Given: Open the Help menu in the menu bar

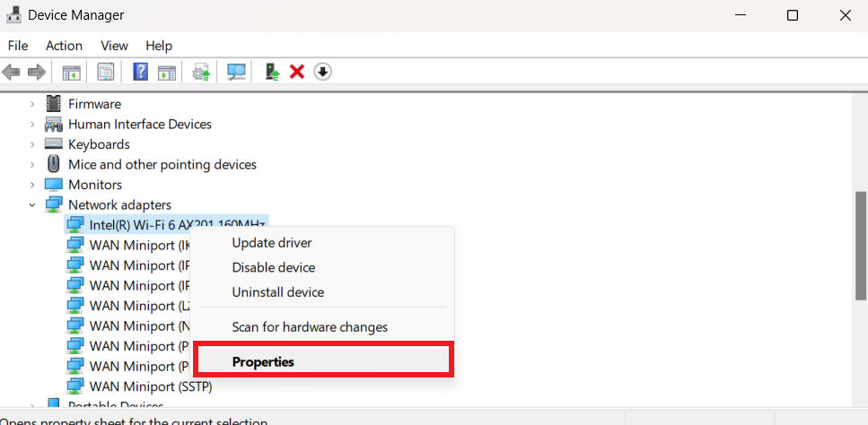Looking at the screenshot, I should click(x=159, y=46).
